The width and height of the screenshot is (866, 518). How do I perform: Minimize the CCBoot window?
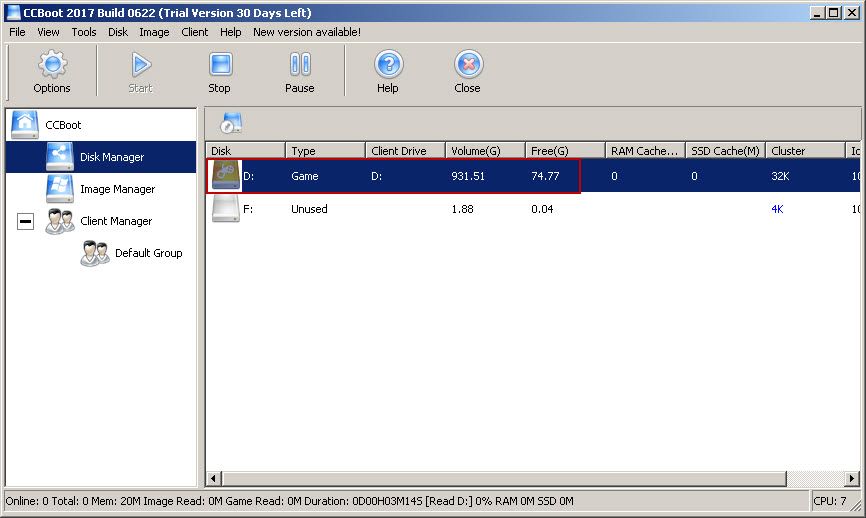(818, 12)
